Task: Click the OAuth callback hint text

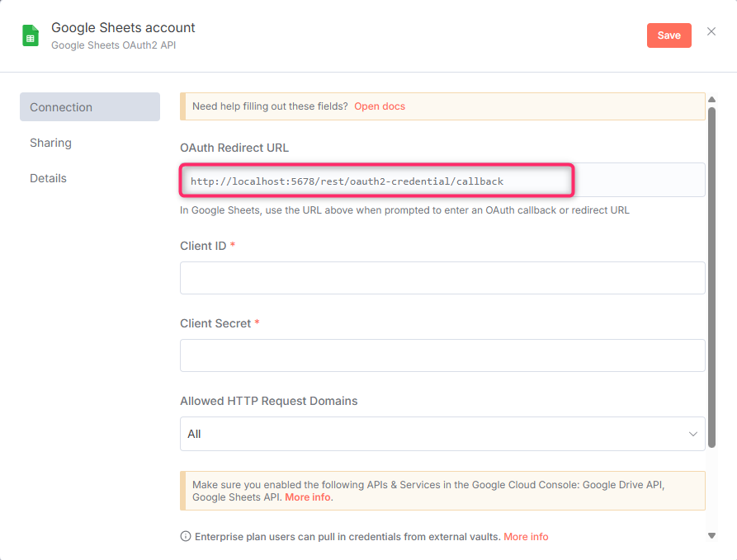Action: pos(404,210)
